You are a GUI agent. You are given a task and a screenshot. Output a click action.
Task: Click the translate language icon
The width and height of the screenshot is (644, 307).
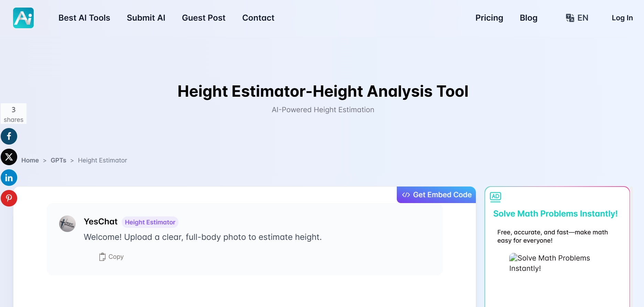coord(570,18)
